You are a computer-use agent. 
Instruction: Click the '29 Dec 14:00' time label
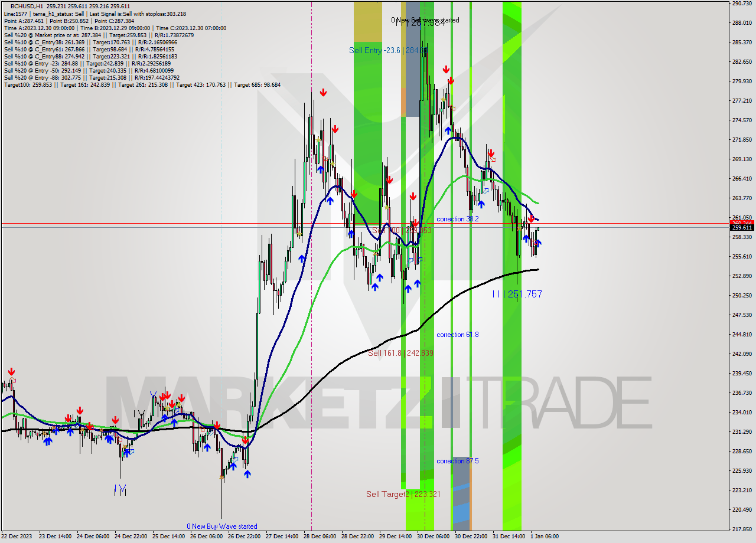[396, 537]
